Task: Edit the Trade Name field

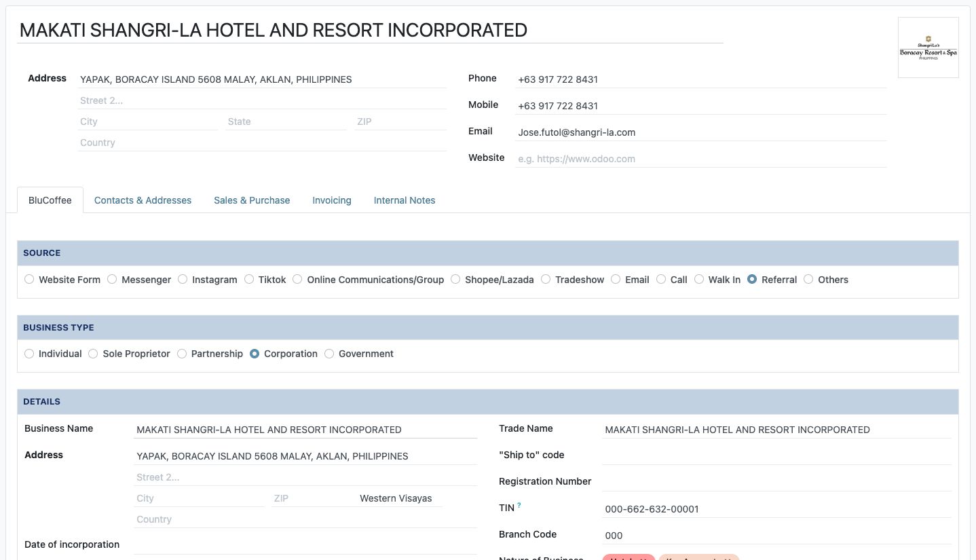Action: [776, 430]
